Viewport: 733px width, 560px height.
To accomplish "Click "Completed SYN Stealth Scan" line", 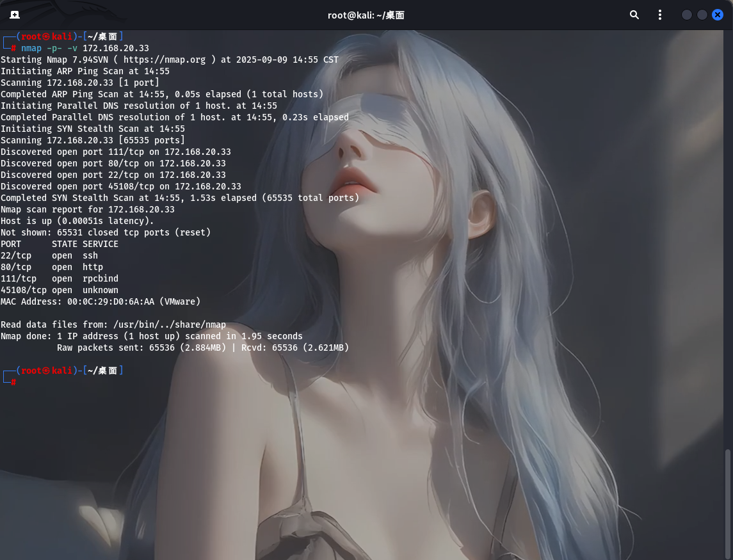I will pos(180,198).
